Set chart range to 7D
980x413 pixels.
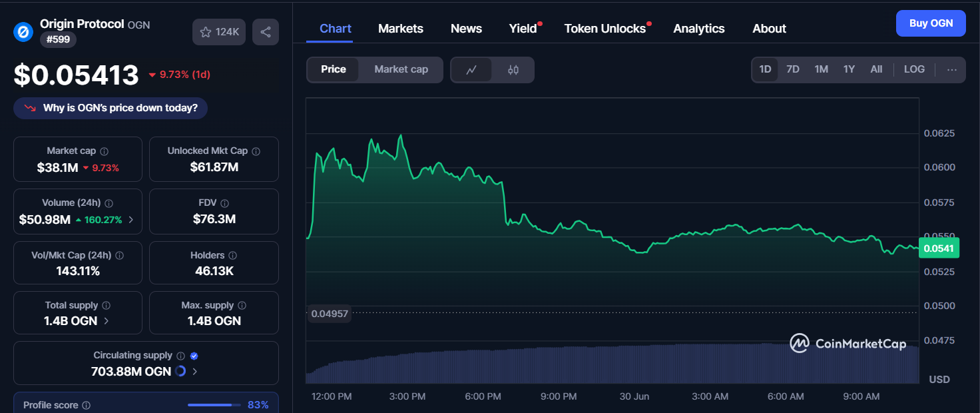[793, 69]
